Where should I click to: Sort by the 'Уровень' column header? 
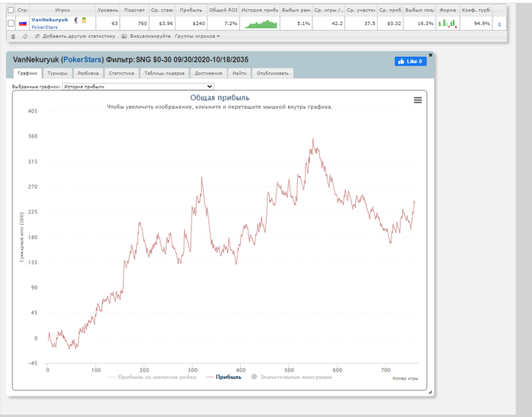pos(108,10)
